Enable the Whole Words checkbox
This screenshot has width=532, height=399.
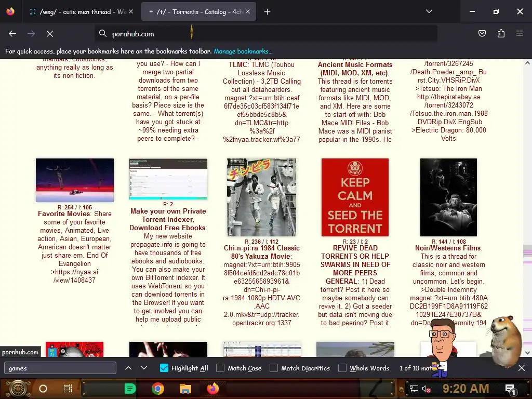point(342,368)
